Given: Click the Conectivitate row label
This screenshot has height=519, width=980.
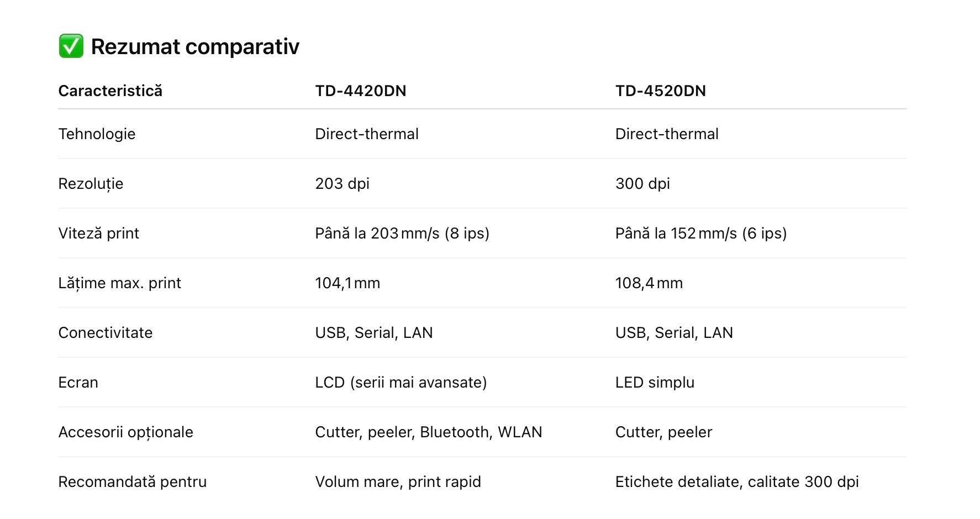Looking at the screenshot, I should 105,333.
